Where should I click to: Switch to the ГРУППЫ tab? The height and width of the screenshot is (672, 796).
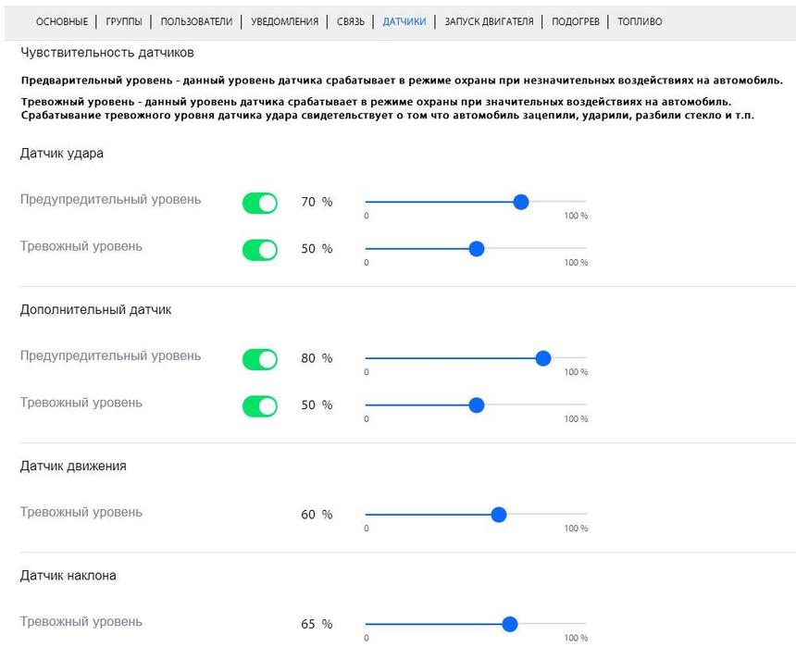pyautogui.click(x=124, y=21)
